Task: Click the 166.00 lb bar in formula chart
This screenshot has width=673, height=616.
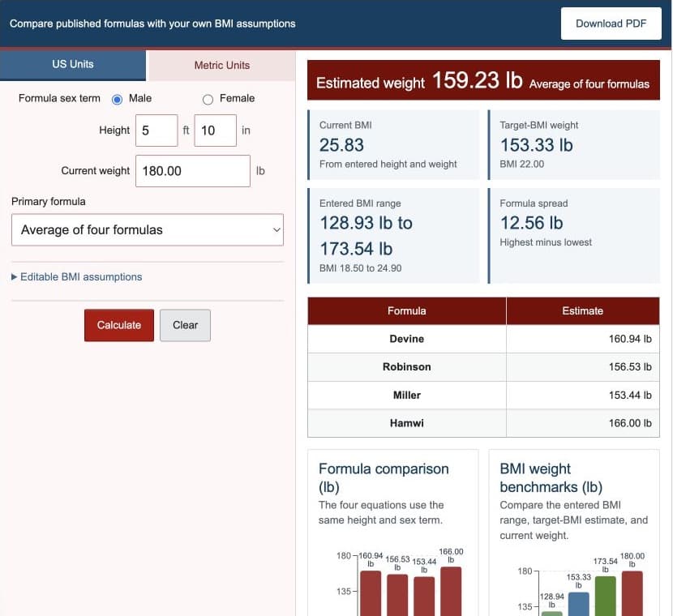Action: point(451,592)
